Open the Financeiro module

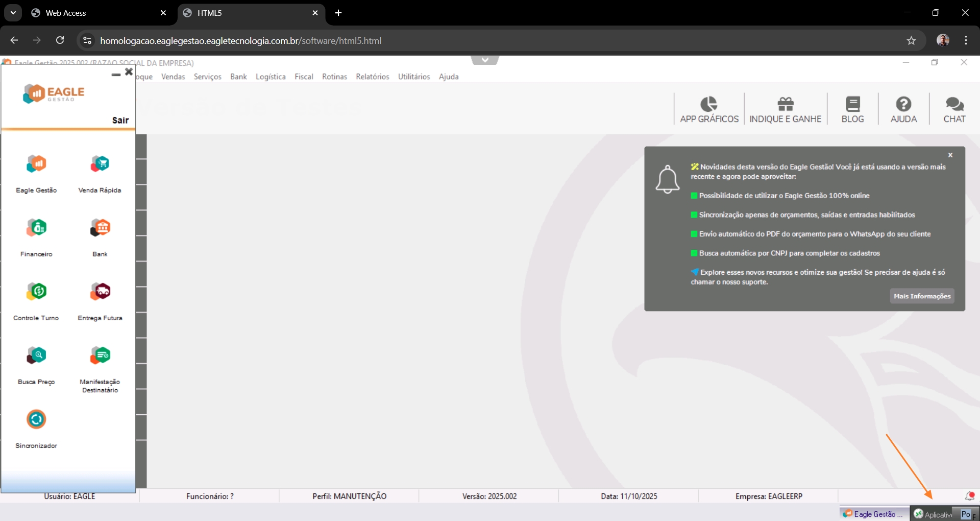coord(36,228)
